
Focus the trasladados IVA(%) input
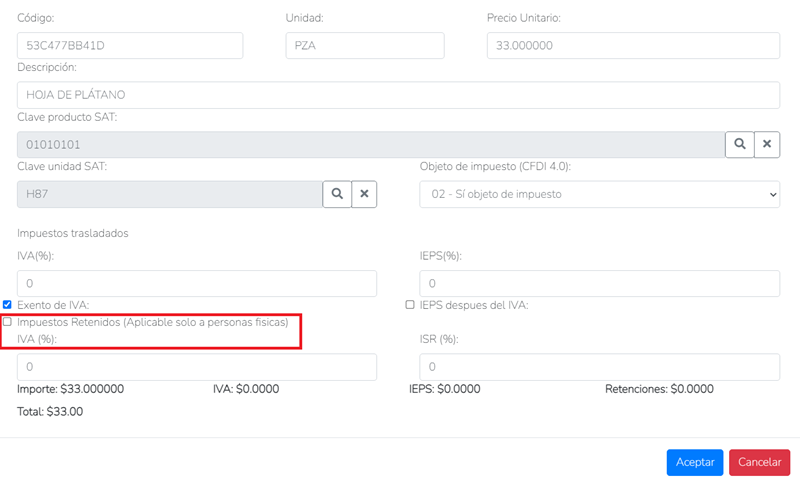[197, 284]
